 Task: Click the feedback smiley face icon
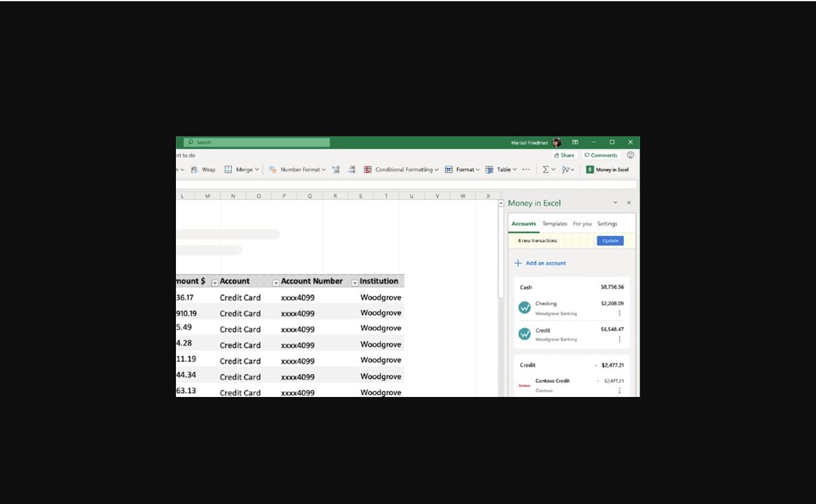pyautogui.click(x=630, y=155)
